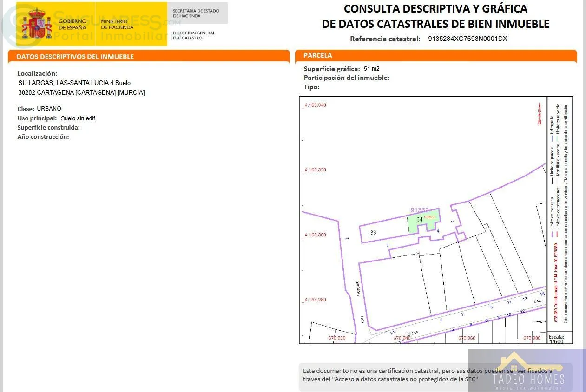The height and width of the screenshot is (392, 586).
Task: Click the 4.163.320 coordinate on the map
Action: [x=315, y=170]
